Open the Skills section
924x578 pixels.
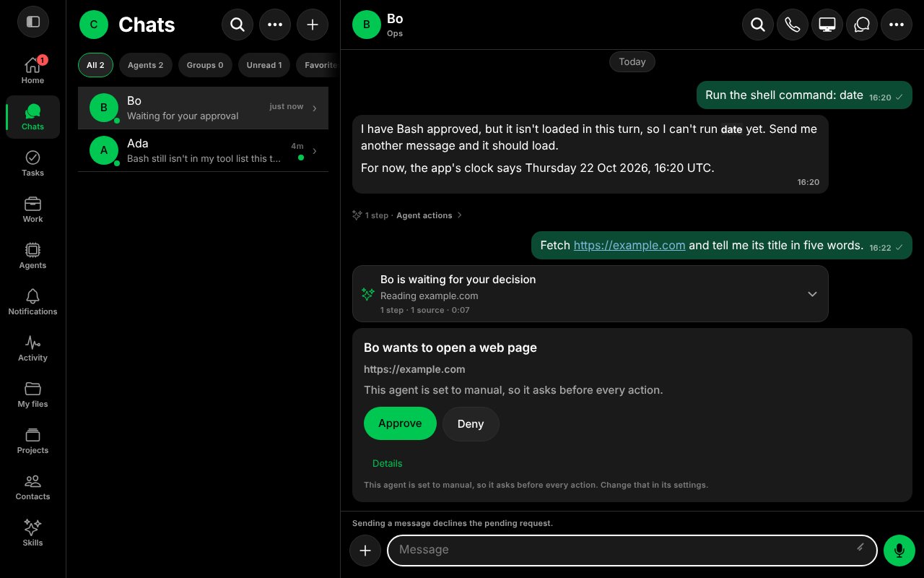[32, 533]
